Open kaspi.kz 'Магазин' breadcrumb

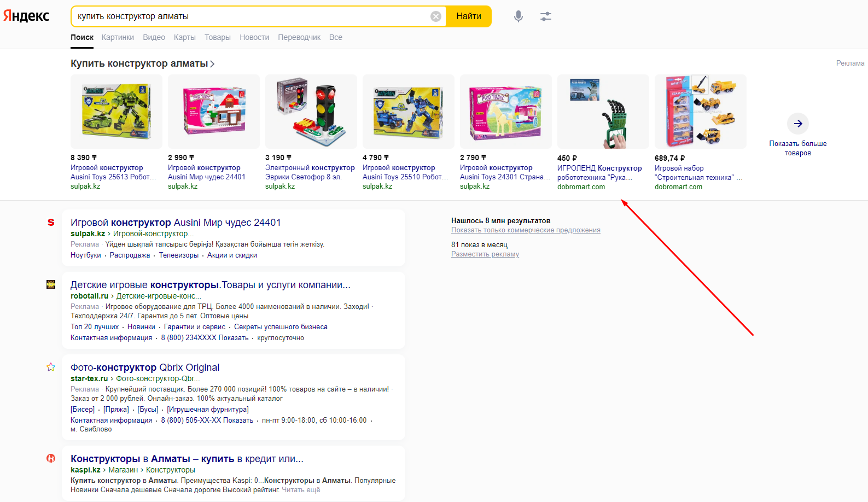click(x=123, y=470)
